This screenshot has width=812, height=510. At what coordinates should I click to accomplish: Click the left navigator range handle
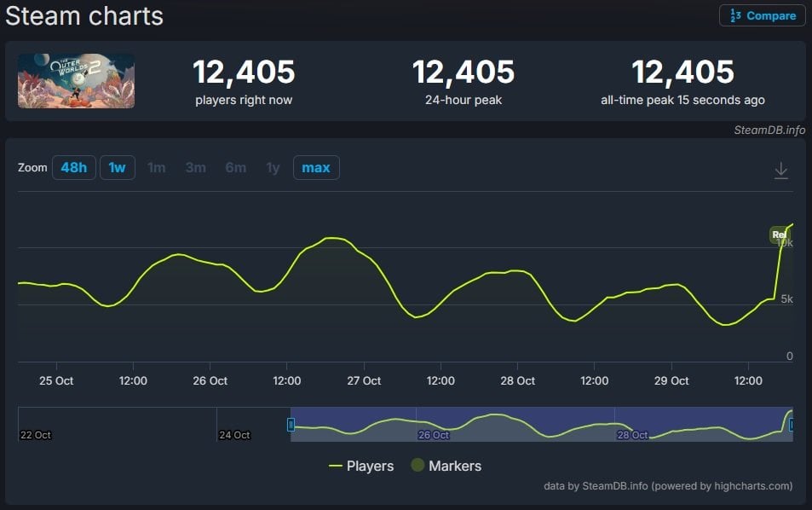(x=291, y=425)
